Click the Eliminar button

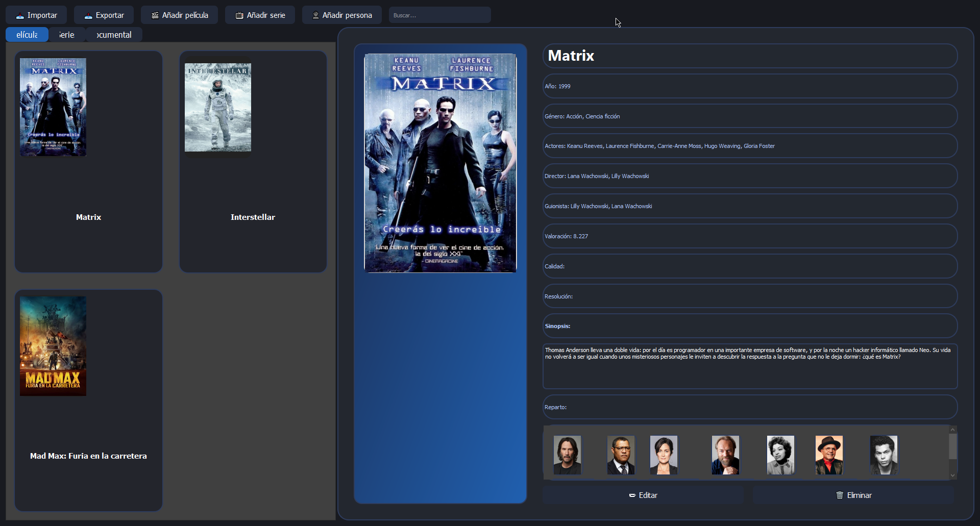(x=853, y=495)
